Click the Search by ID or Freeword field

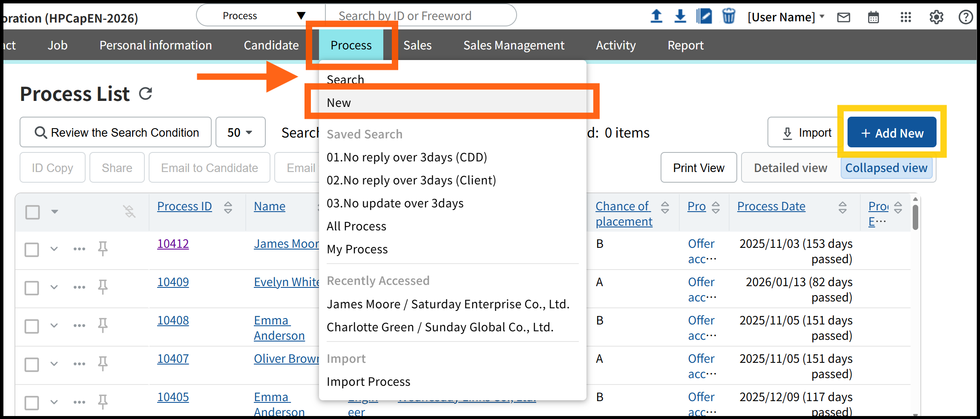420,16
